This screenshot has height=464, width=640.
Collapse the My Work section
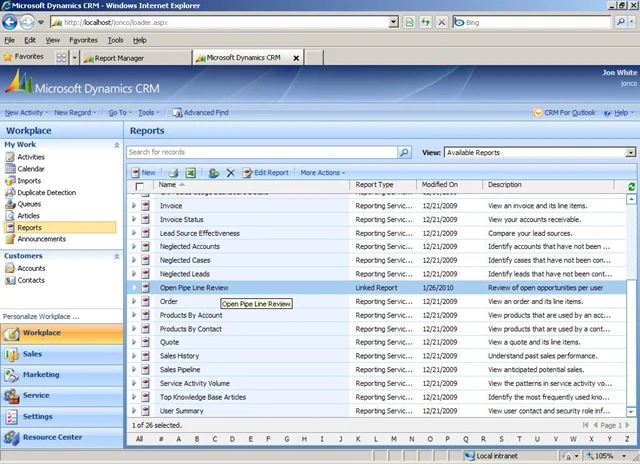pos(117,145)
